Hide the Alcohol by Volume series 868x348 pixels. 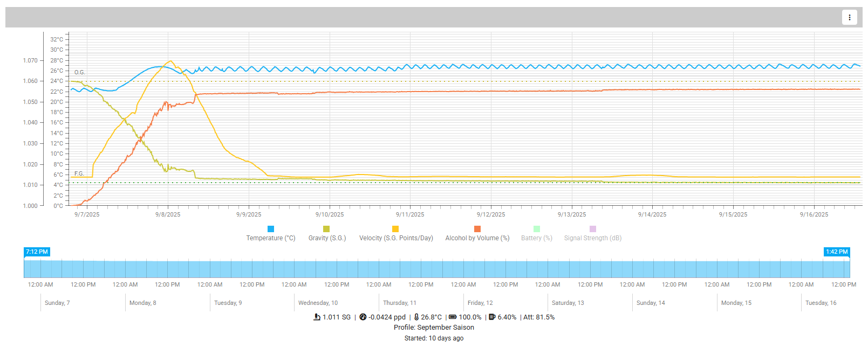click(x=477, y=238)
